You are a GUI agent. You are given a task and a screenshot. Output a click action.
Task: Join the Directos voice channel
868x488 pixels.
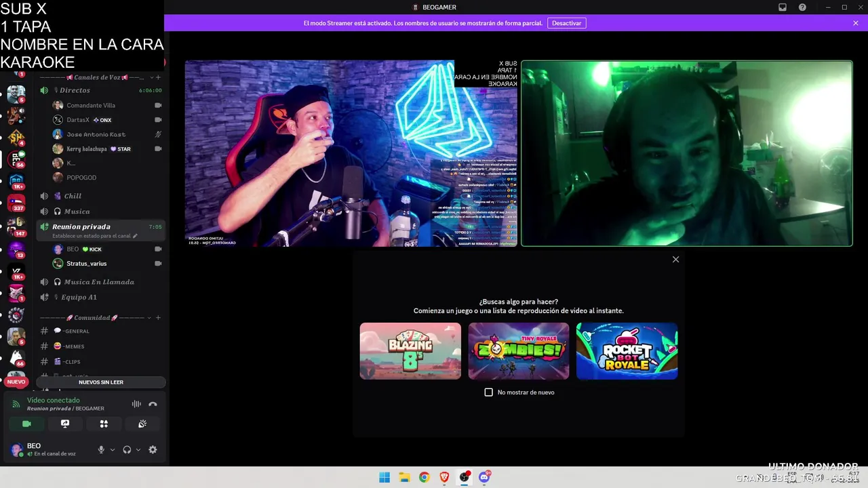100,90
